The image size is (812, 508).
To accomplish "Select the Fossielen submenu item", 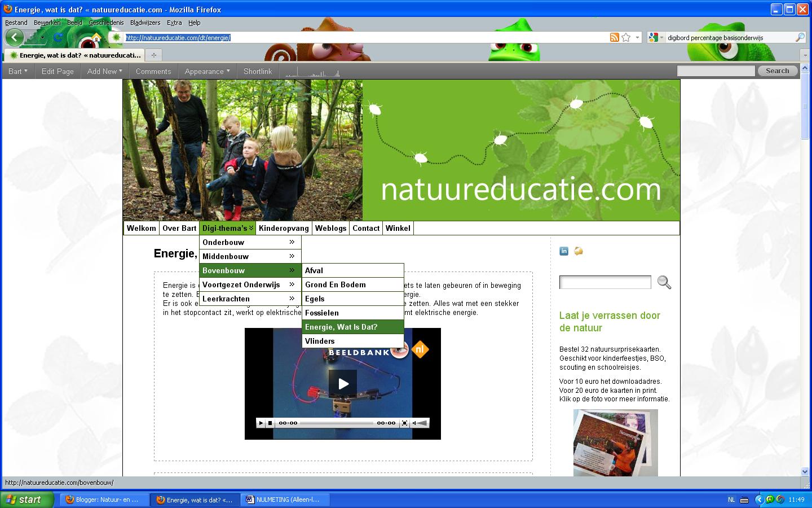I will pyautogui.click(x=353, y=313).
